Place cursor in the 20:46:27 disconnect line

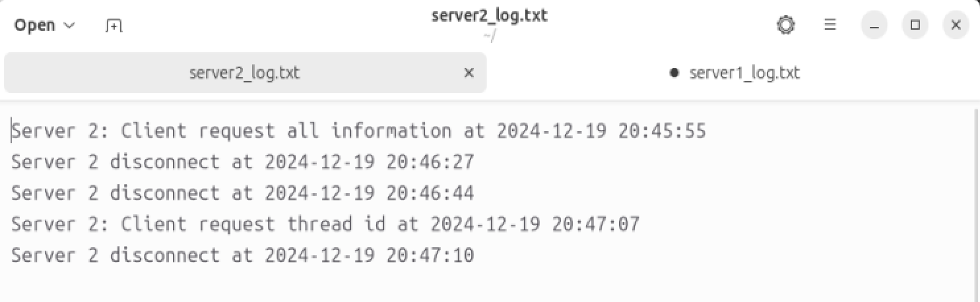pyautogui.click(x=243, y=162)
